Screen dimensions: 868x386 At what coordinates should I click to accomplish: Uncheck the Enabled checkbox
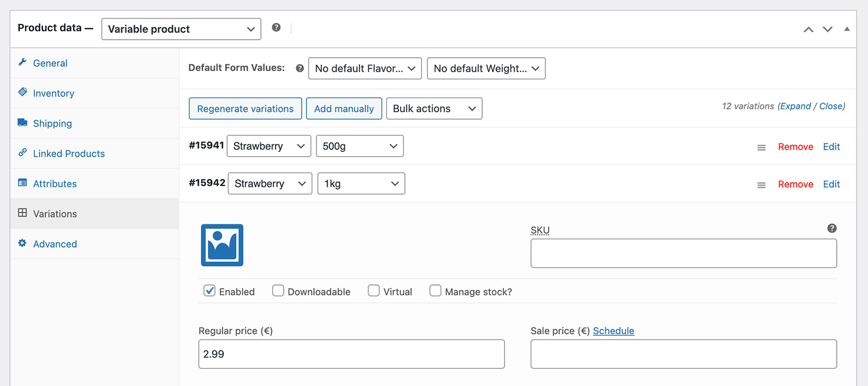click(210, 291)
